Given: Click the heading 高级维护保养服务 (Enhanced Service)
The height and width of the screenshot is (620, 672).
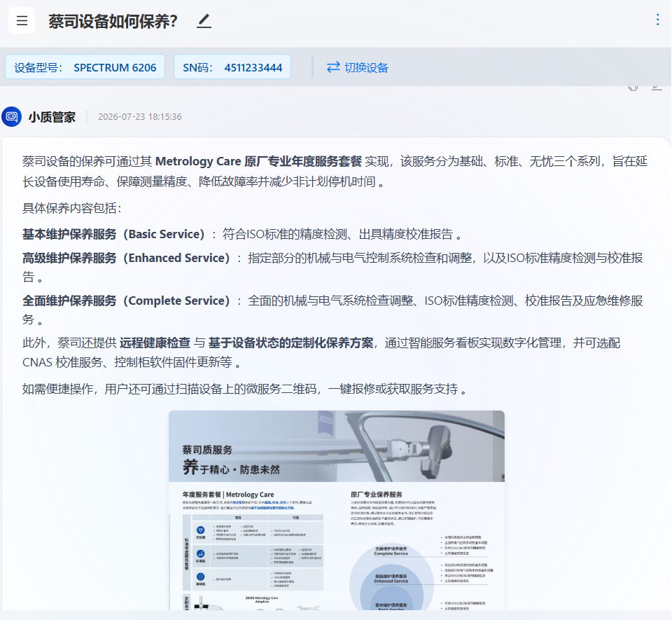Looking at the screenshot, I should tap(126, 258).
